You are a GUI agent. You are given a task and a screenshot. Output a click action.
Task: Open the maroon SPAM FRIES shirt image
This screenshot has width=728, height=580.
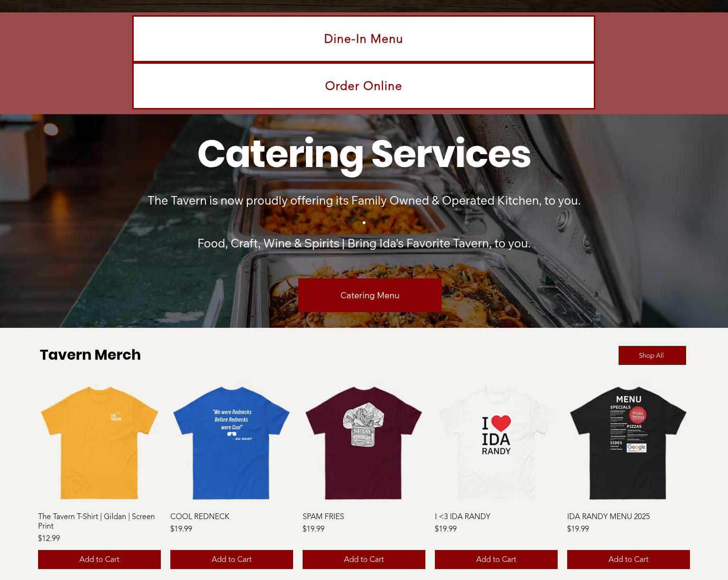click(x=364, y=443)
